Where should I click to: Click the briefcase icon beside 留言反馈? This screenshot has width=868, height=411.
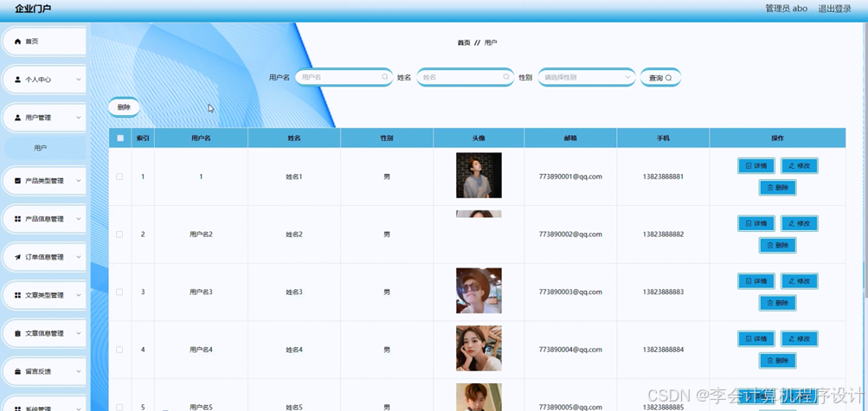(x=17, y=372)
